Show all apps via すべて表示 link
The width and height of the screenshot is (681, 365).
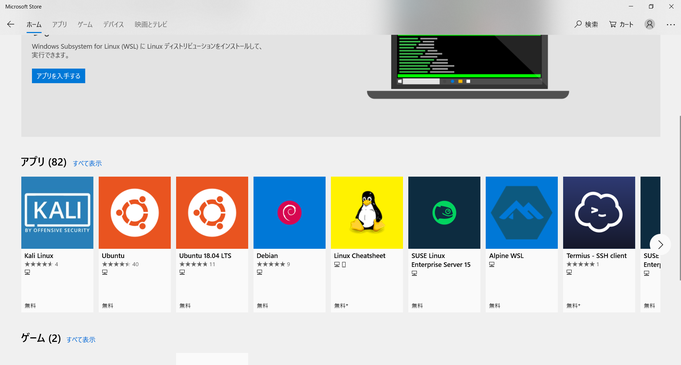[x=87, y=163]
